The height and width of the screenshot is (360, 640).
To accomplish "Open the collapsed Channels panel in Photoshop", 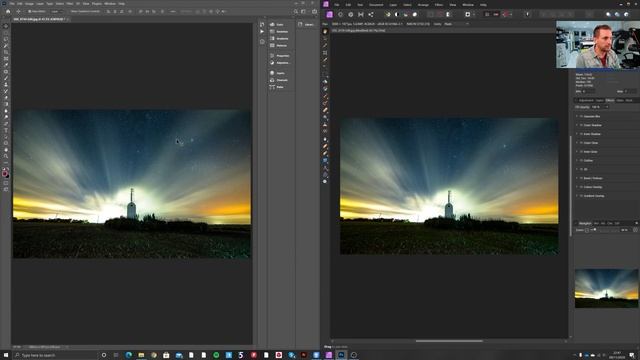I will 280,80.
